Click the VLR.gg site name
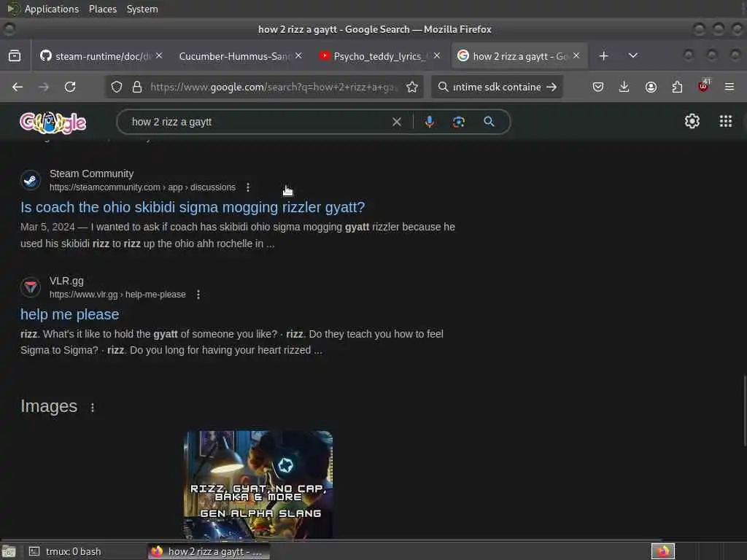747x560 pixels. point(66,281)
